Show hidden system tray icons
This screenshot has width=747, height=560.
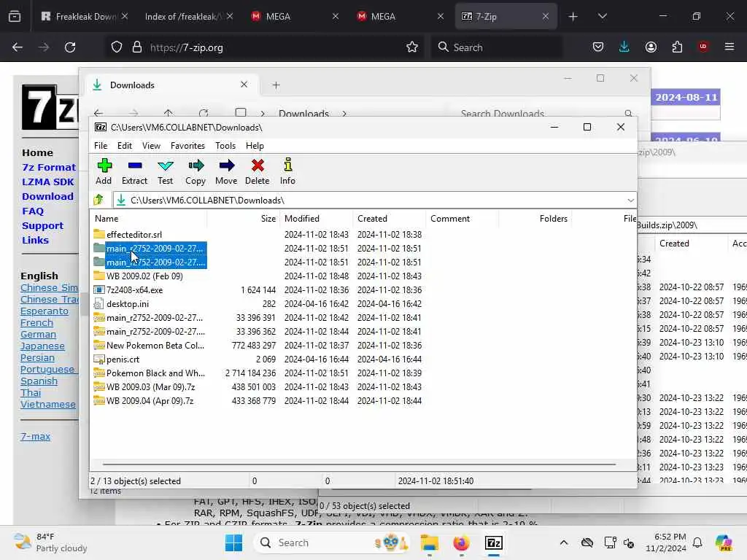564,542
